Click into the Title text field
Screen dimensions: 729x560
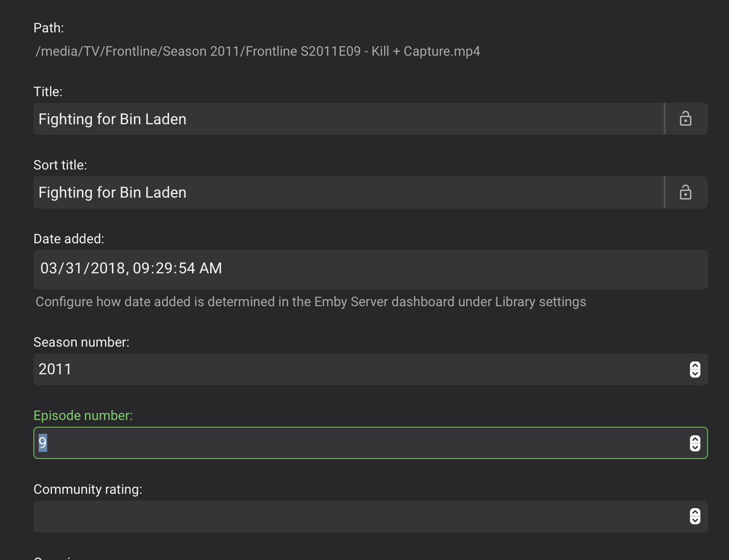pyautogui.click(x=348, y=119)
